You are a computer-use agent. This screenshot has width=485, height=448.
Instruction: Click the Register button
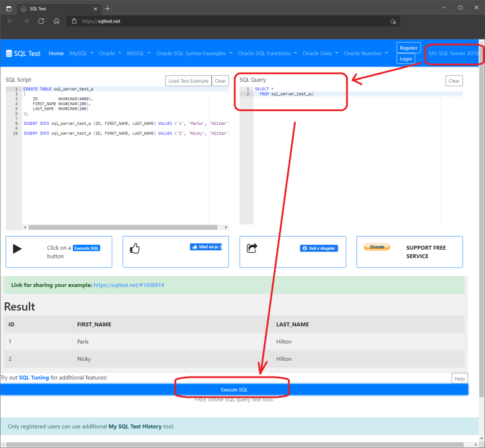point(408,48)
